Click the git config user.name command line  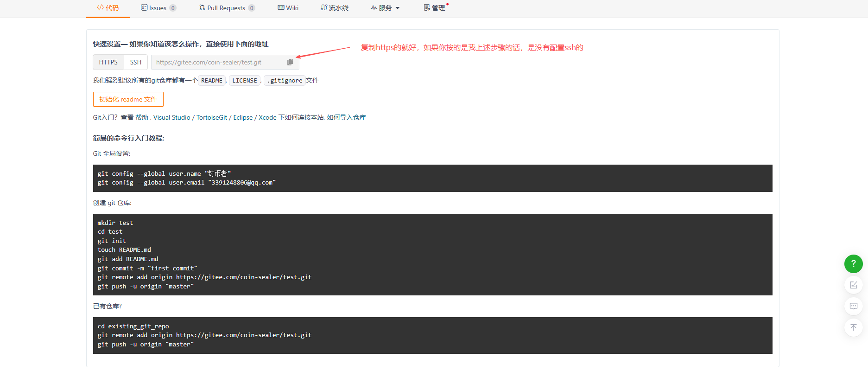164,174
